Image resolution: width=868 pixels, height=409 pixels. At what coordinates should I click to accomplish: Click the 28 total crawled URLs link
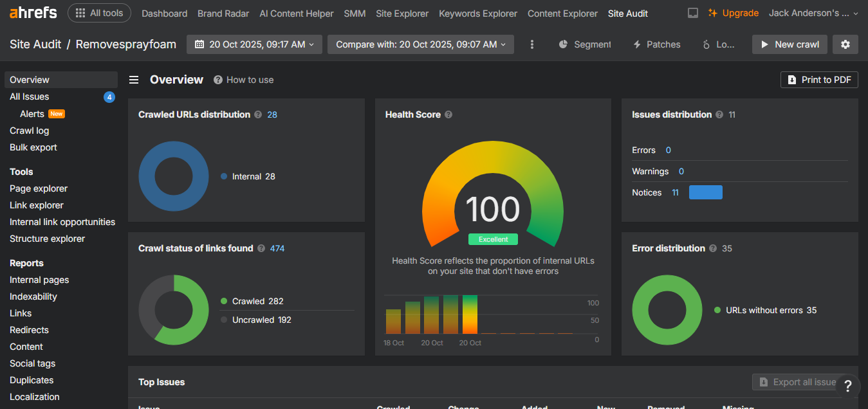[272, 114]
